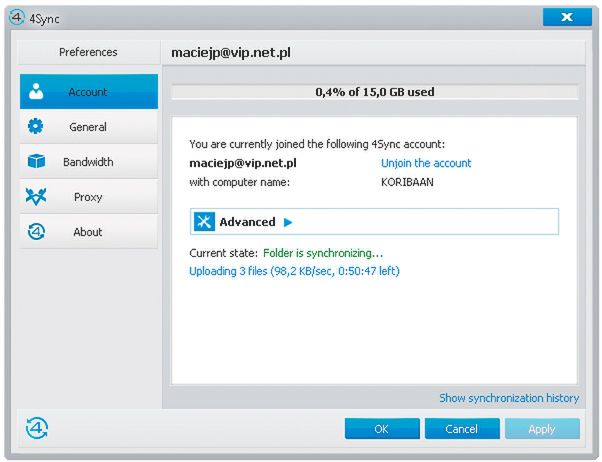Show synchronization history link
This screenshot has width=602, height=462.
point(509,398)
